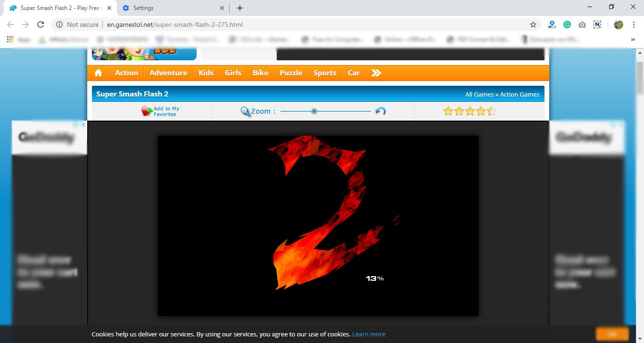The image size is (644, 343).
Task: Rate the game with the fifth star
Action: pos(492,111)
